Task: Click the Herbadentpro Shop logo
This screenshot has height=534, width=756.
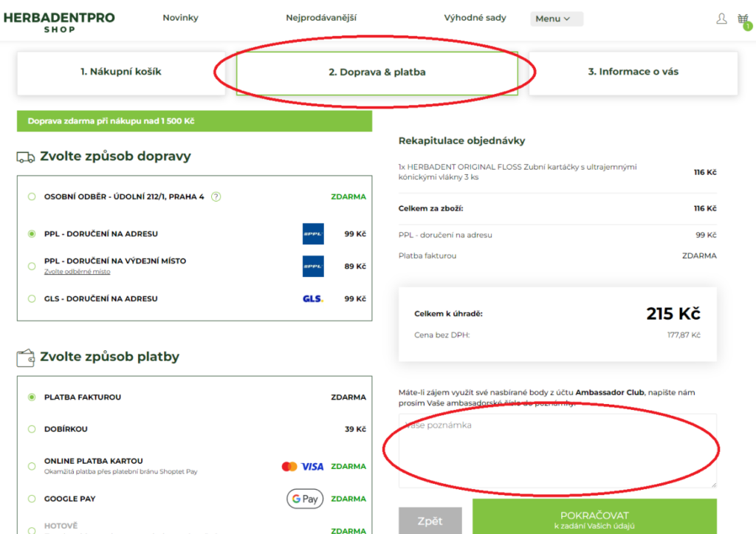Action: point(59,21)
